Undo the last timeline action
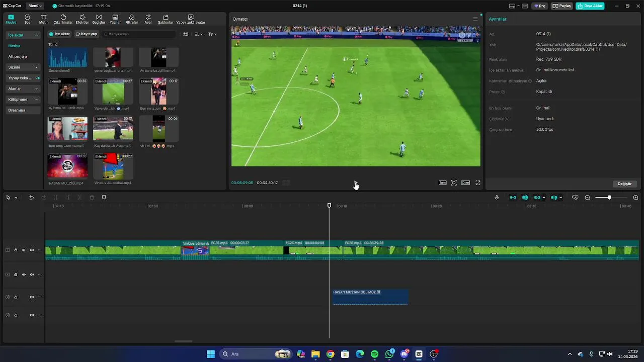 coord(31,198)
